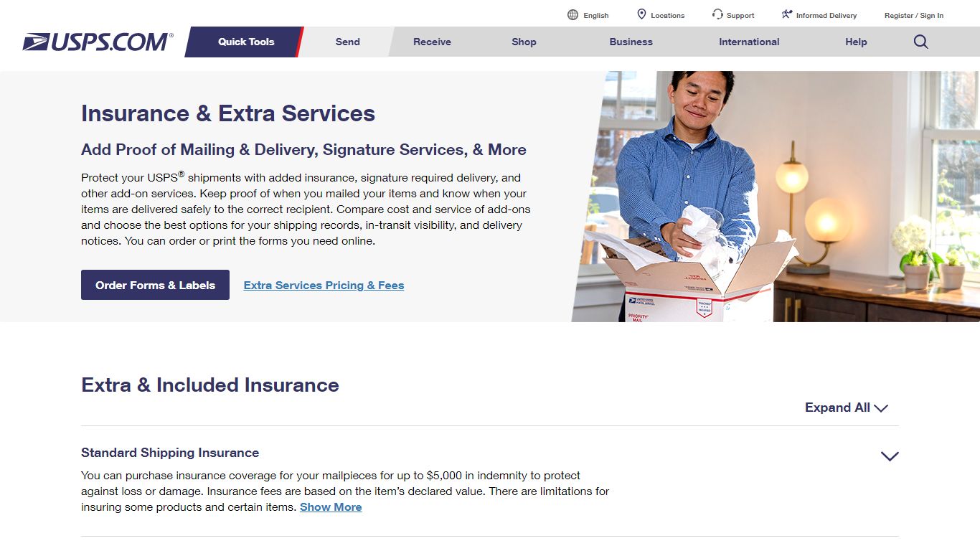The height and width of the screenshot is (551, 980).
Task: Click Register / Sign In
Action: (x=914, y=15)
